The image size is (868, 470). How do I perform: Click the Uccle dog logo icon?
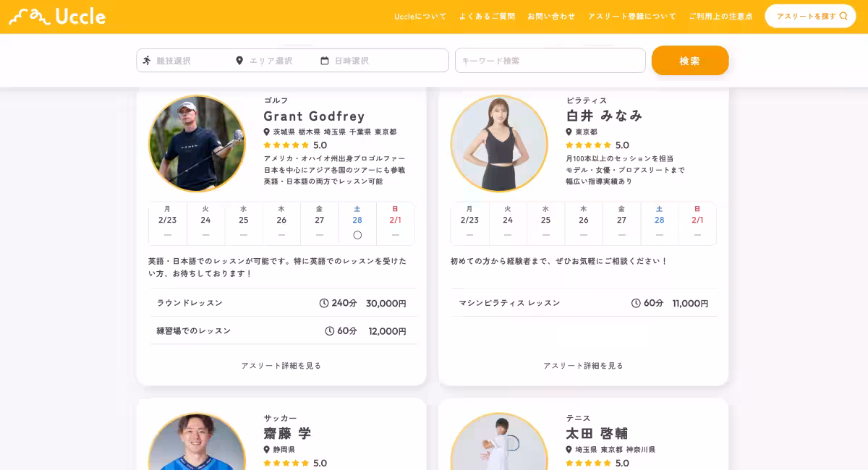coord(27,15)
